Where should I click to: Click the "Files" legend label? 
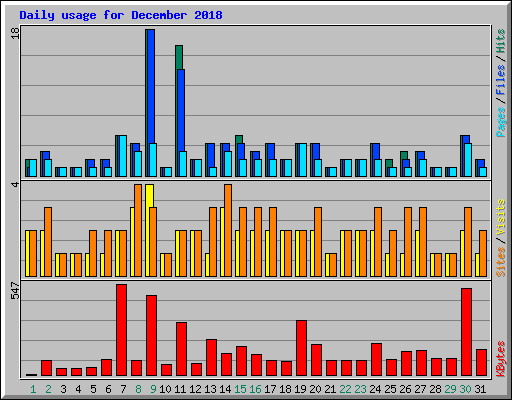500,80
